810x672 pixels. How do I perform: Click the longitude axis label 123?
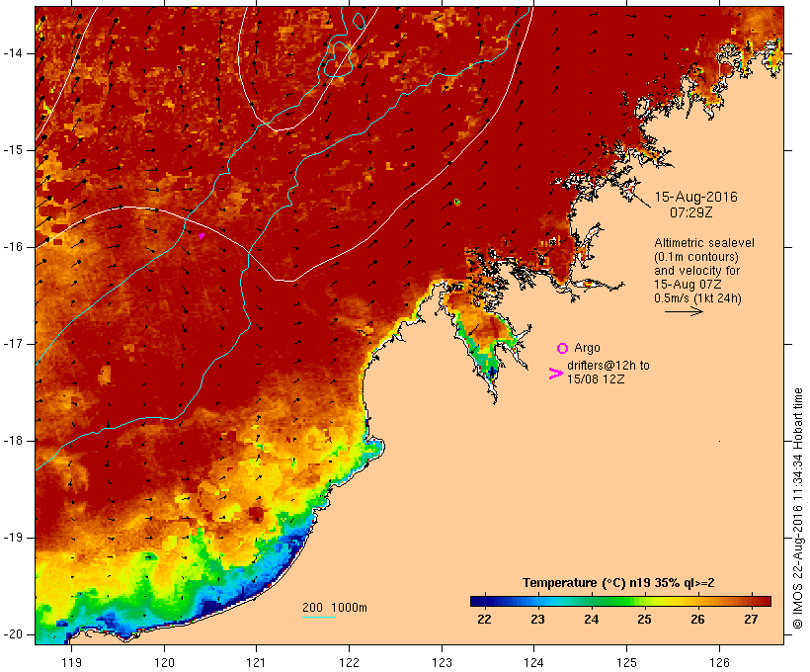coord(442,663)
